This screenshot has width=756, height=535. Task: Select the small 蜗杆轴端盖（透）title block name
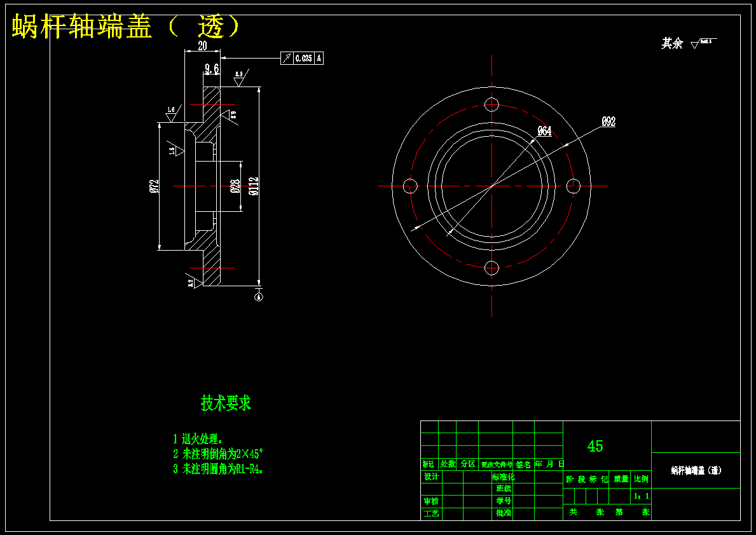tap(696, 470)
